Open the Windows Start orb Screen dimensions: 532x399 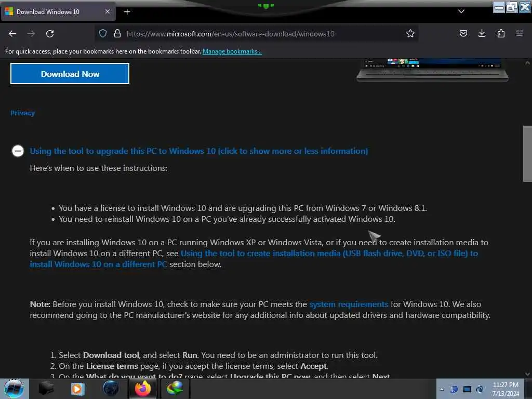[14, 389]
